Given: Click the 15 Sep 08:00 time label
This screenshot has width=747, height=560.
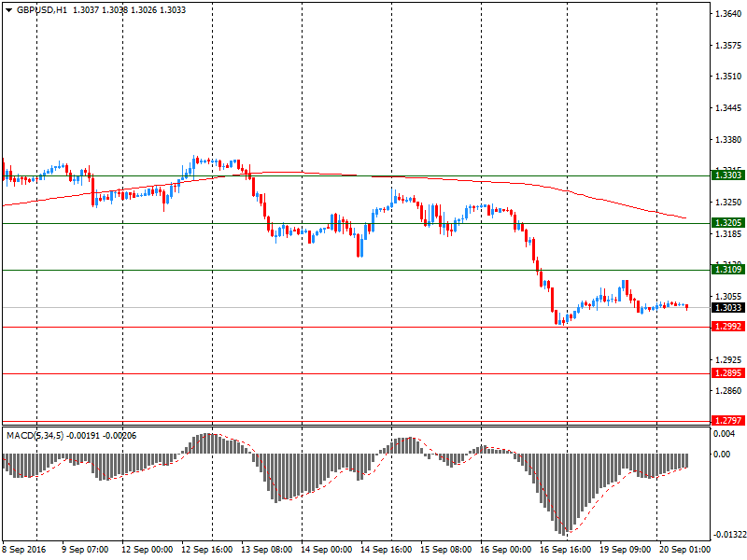Looking at the screenshot, I should click(446, 550).
